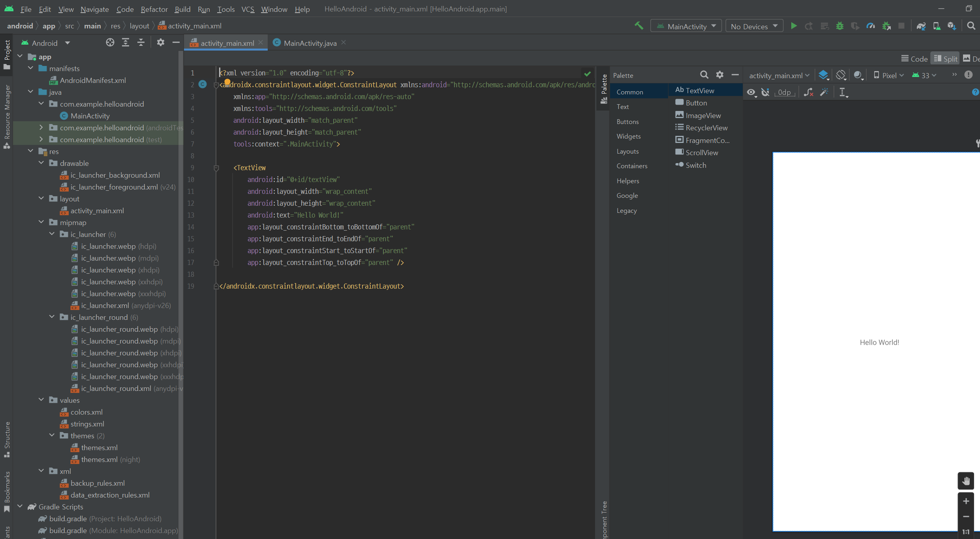Image resolution: width=980 pixels, height=539 pixels.
Task: Collapse the mipmap folder in project tree
Action: tap(41, 222)
